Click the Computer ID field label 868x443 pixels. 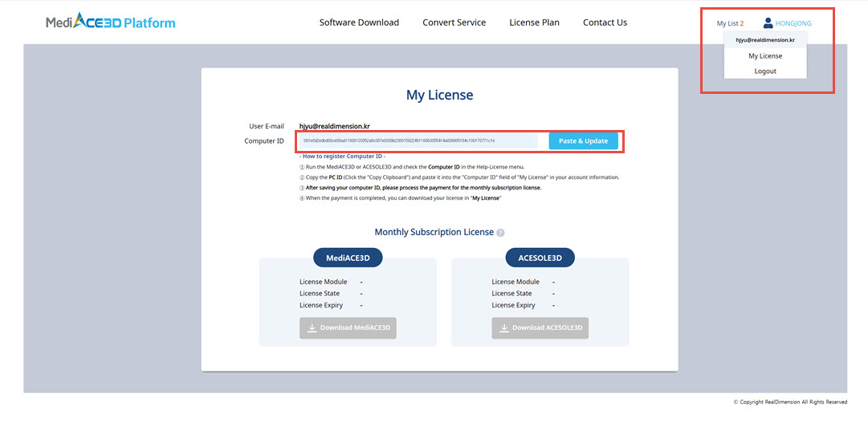(x=264, y=141)
